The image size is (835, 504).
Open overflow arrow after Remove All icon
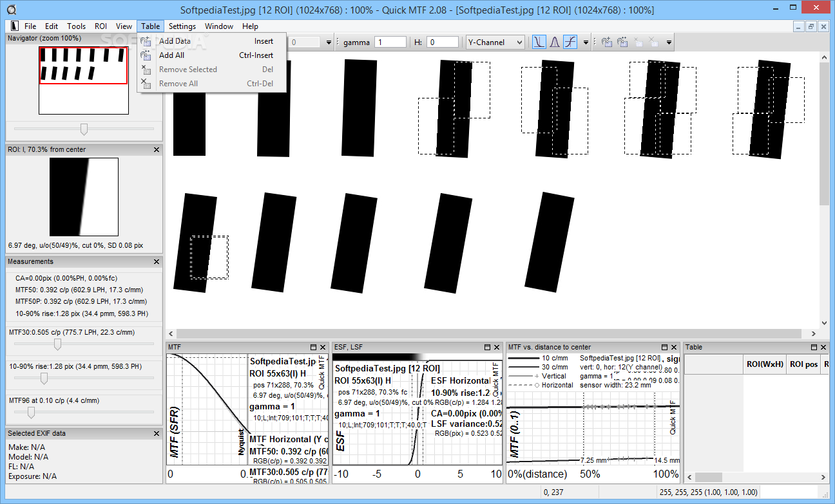tap(669, 42)
